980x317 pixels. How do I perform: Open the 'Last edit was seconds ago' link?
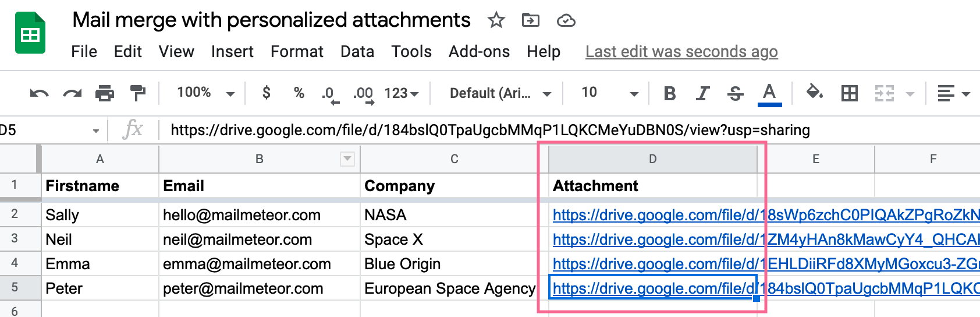pyautogui.click(x=681, y=52)
